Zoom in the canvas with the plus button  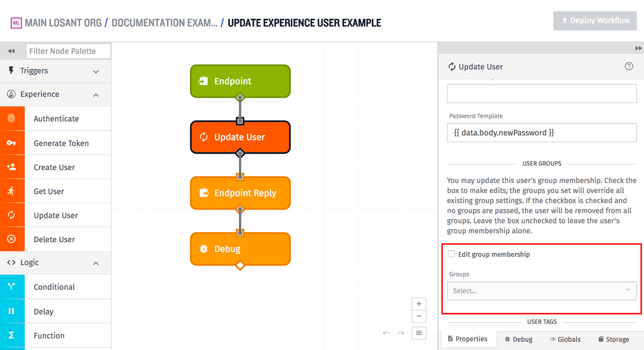pos(419,304)
